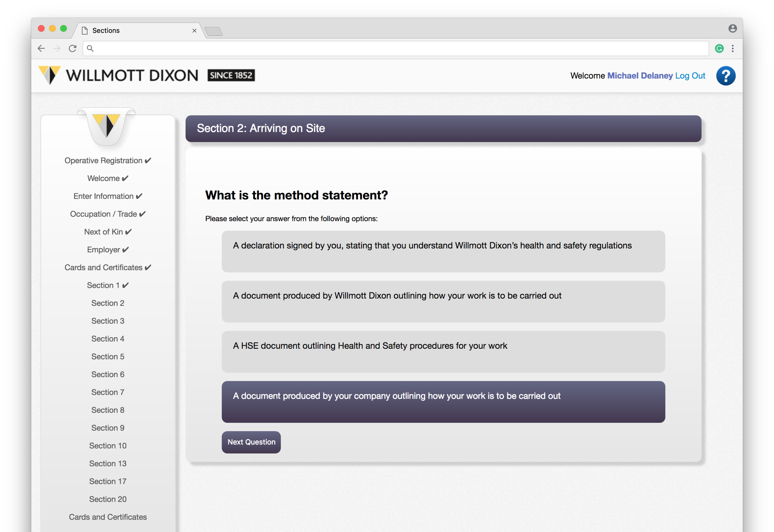Maximize the browser window with the green button
Image resolution: width=774 pixels, height=532 pixels.
[x=63, y=29]
